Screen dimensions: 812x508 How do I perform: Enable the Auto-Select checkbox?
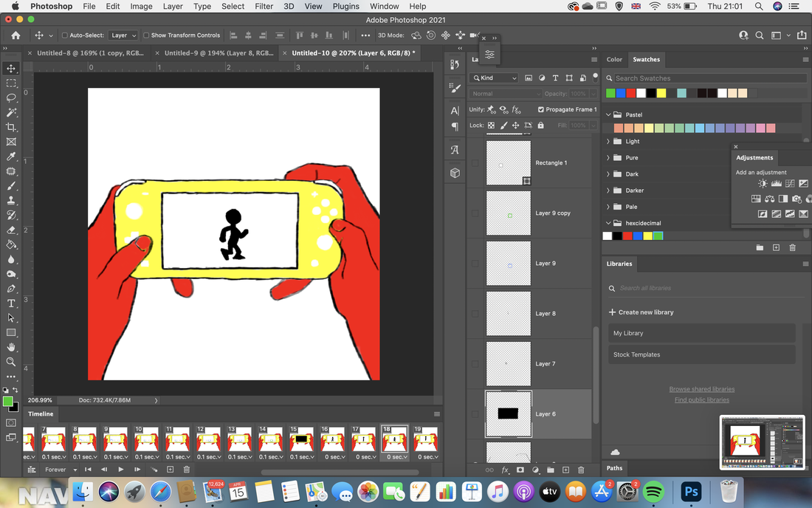65,35
